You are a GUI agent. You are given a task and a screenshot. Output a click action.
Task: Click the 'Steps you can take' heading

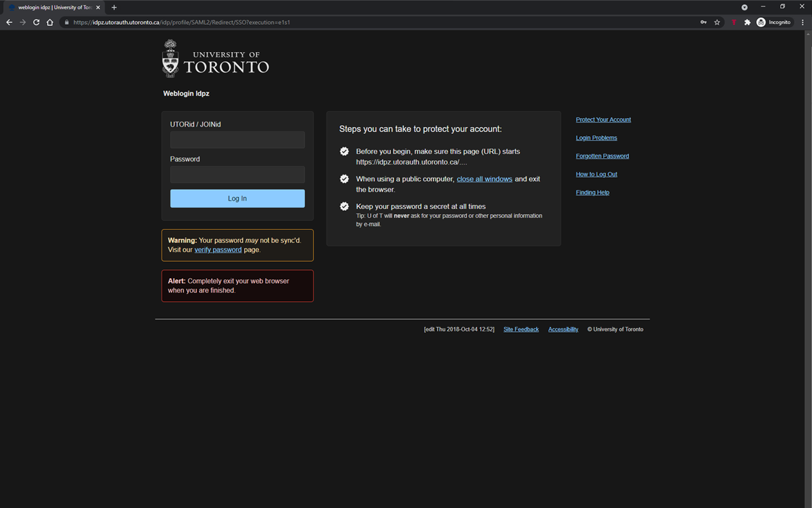tap(421, 129)
